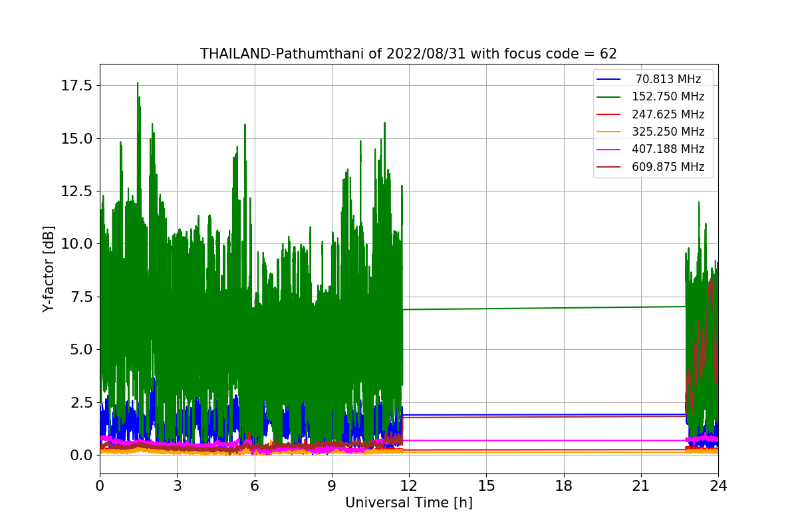Viewport: 798px width, 532px height.
Task: Click the blue line swatch in legend
Action: coord(608,79)
